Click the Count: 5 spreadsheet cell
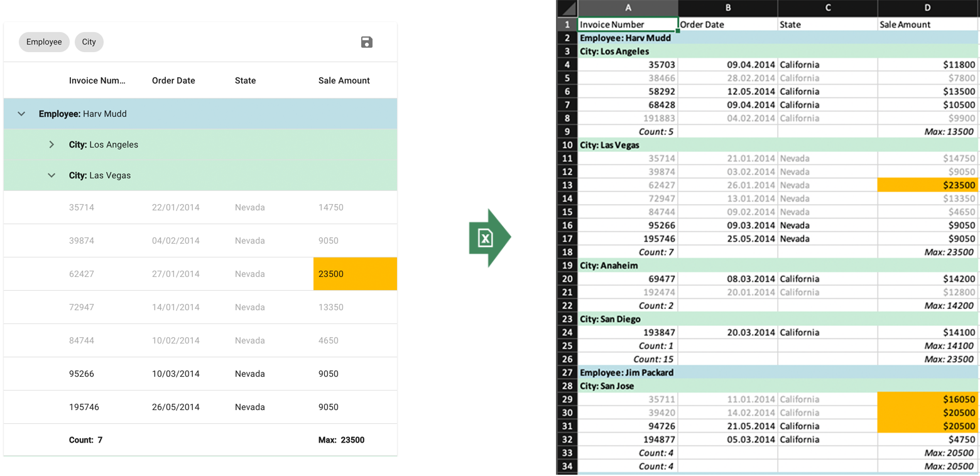 tap(628, 132)
